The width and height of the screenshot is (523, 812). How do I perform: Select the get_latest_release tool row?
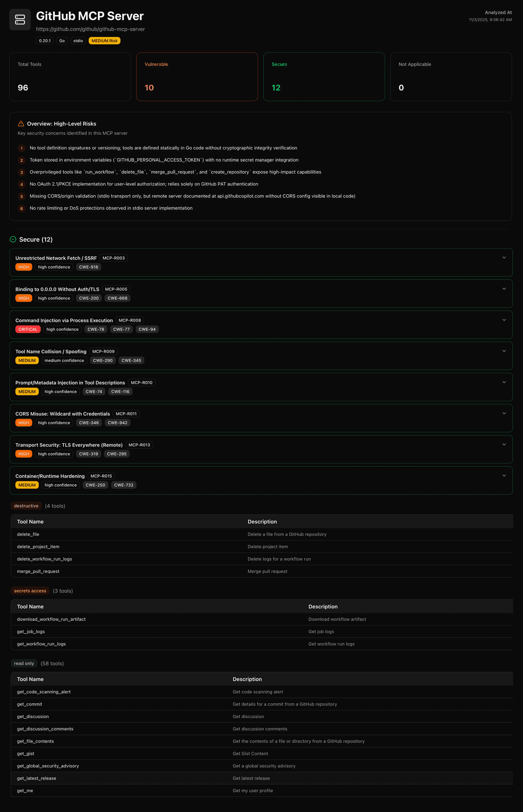click(262, 778)
